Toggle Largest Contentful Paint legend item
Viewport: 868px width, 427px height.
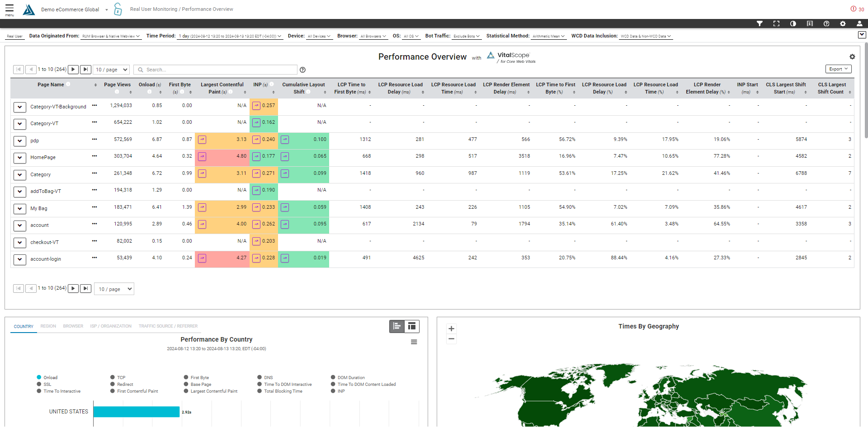click(x=211, y=391)
